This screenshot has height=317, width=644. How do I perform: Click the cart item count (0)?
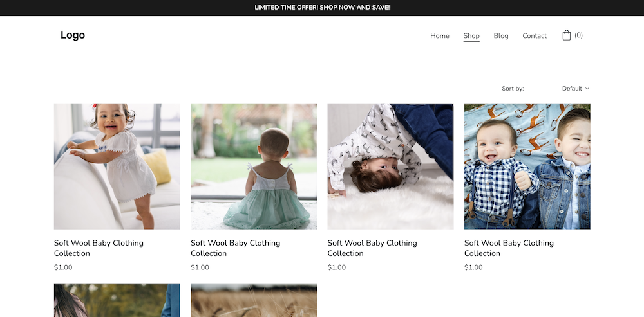[578, 35]
